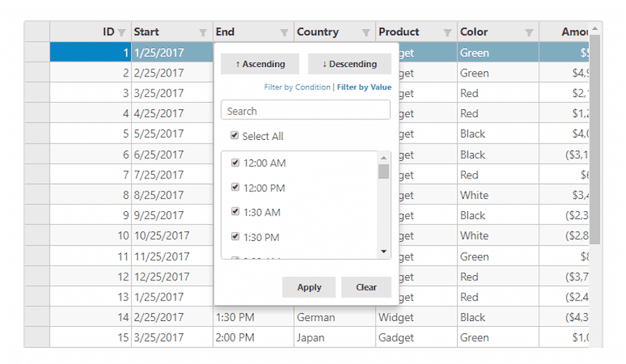The height and width of the screenshot is (364, 626).
Task: Select the Product column header
Action: tap(416, 31)
